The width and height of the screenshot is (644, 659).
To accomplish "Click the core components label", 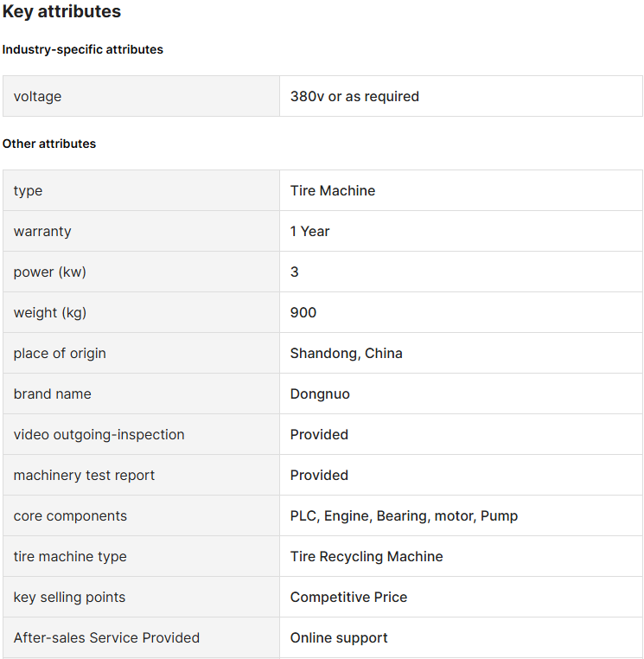I will pyautogui.click(x=70, y=515).
